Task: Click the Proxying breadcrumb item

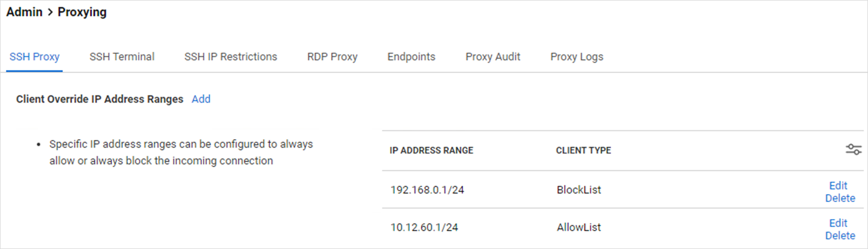Action: click(x=82, y=12)
